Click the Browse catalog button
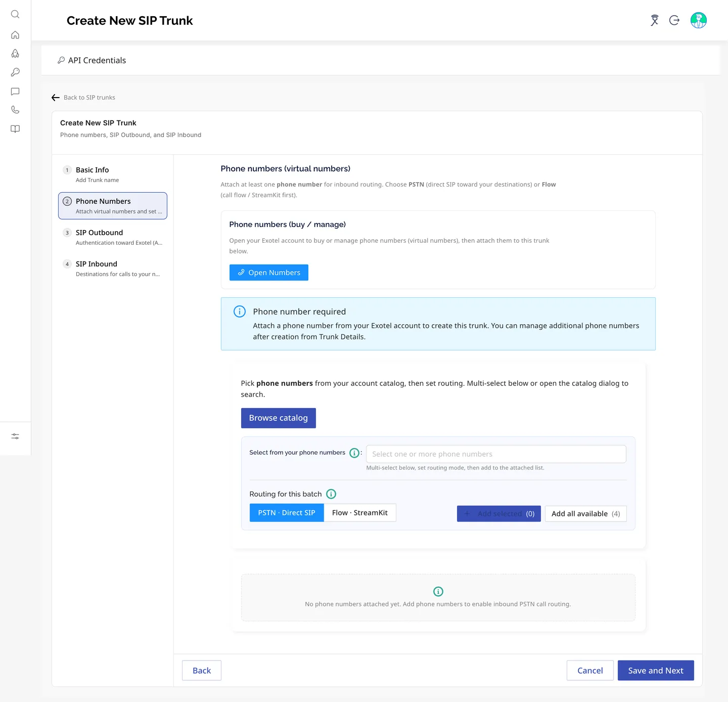Viewport: 728px width, 702px height. pos(279,418)
